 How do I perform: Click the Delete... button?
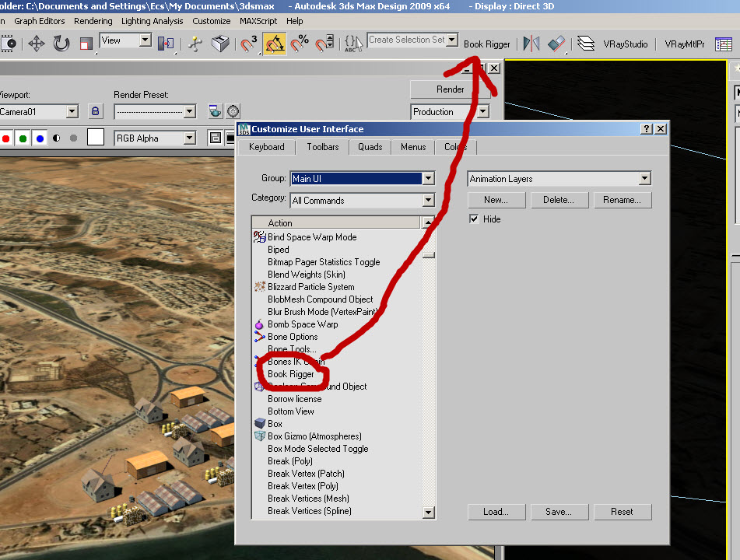559,200
